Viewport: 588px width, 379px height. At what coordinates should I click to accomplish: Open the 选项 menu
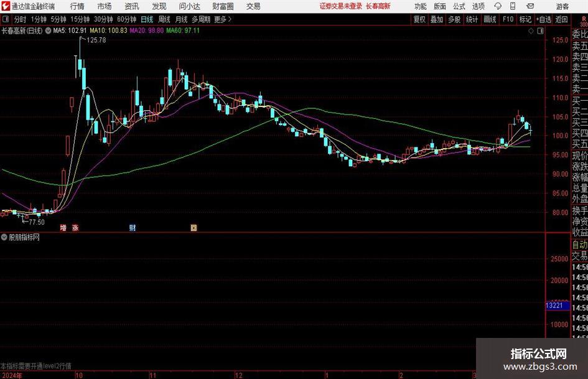click(x=478, y=6)
